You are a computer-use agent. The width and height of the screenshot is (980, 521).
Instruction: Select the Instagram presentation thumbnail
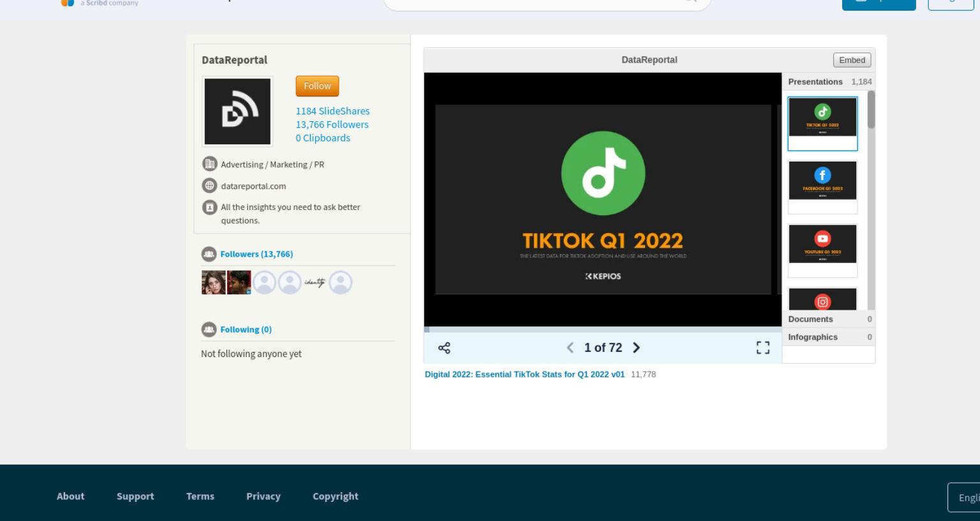tap(822, 299)
